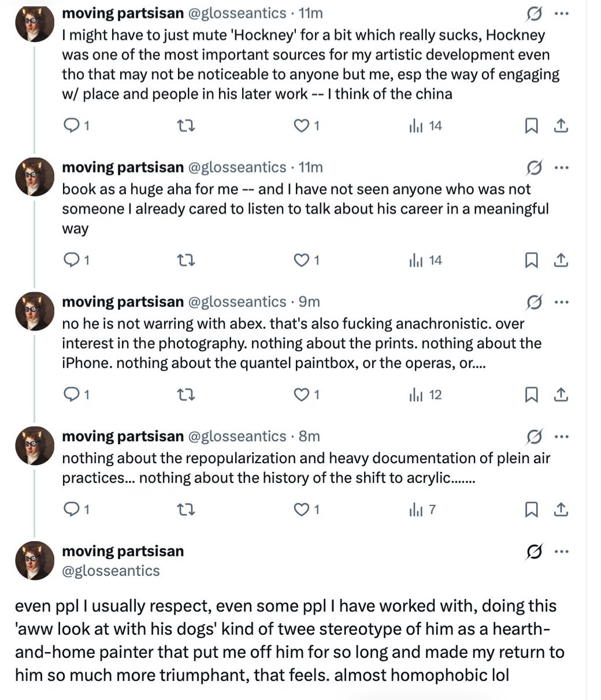
Task: Reply to the 'warring with abex' tweet
Action: pos(76,395)
